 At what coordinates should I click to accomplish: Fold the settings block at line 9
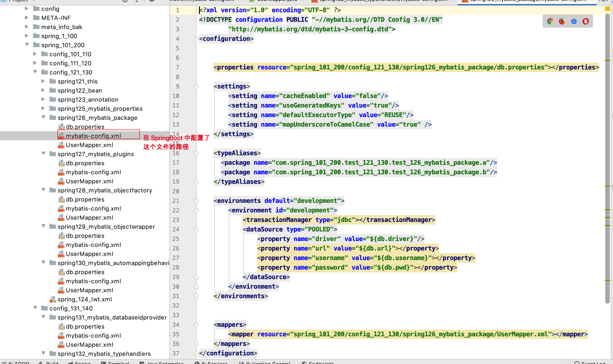(x=196, y=87)
